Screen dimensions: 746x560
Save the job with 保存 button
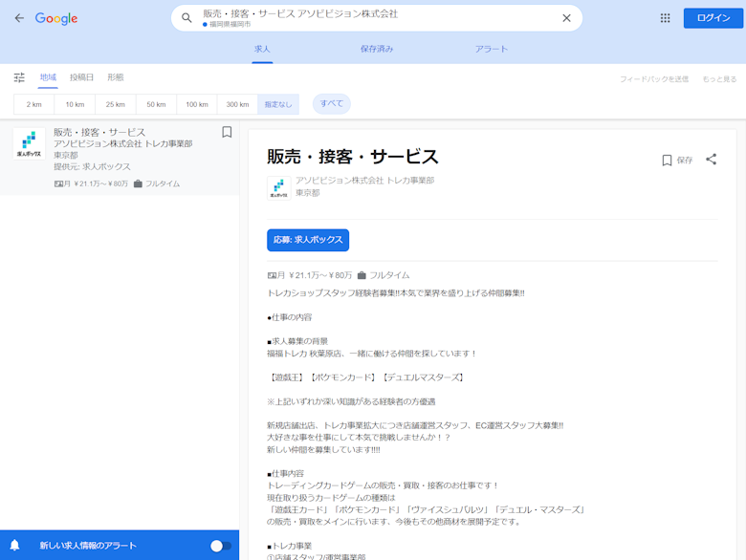[x=677, y=161]
